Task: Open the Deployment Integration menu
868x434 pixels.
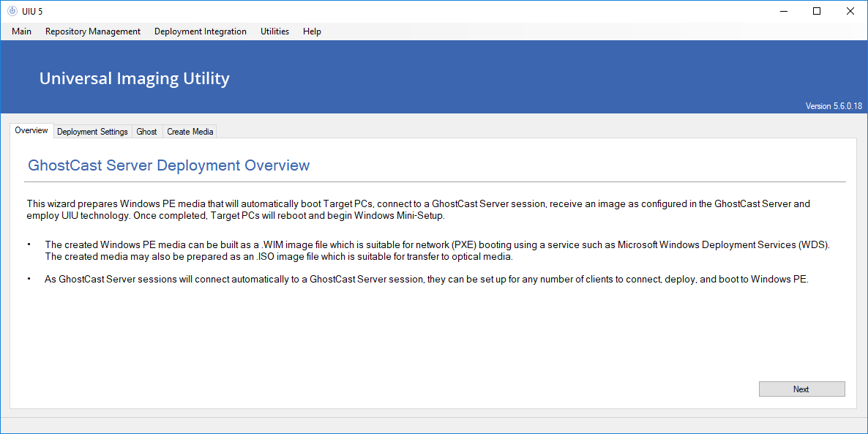Action: tap(201, 31)
